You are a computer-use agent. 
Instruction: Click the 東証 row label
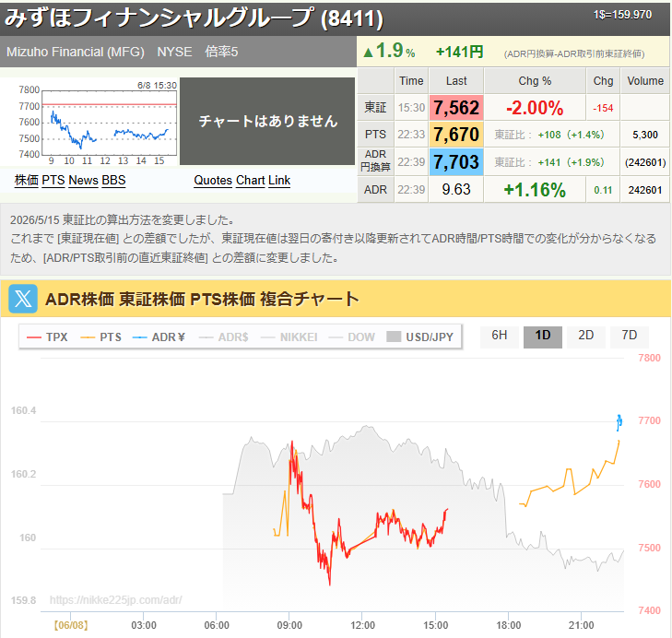click(x=375, y=108)
